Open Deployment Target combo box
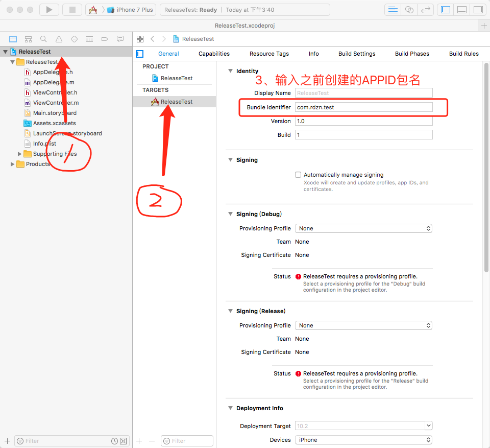The height and width of the screenshot is (448, 490). [364, 426]
